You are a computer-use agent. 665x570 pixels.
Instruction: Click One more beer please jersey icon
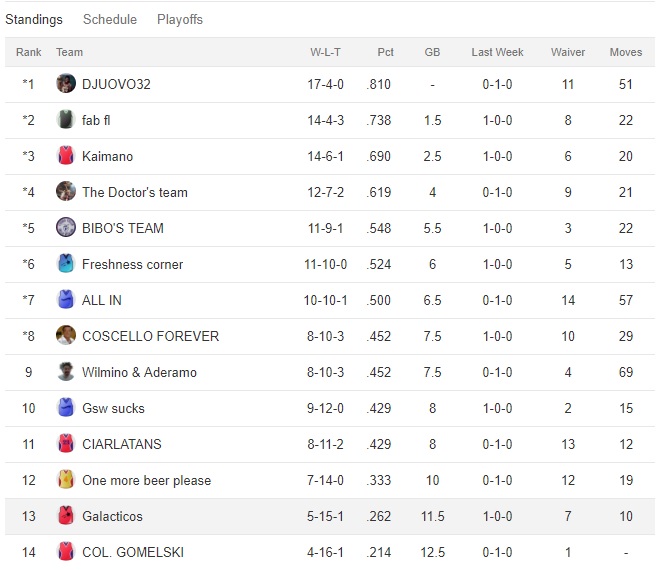click(x=66, y=480)
